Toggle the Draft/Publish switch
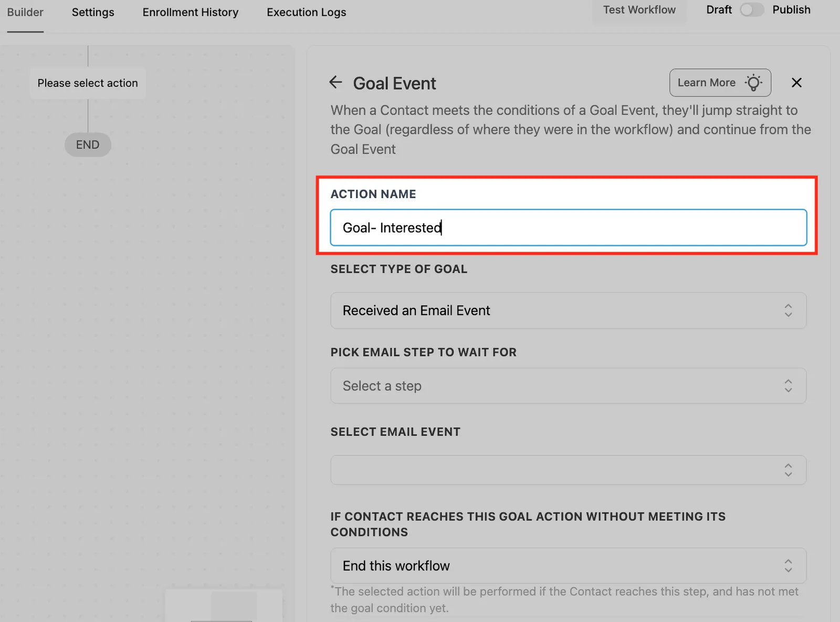840x622 pixels. point(752,10)
